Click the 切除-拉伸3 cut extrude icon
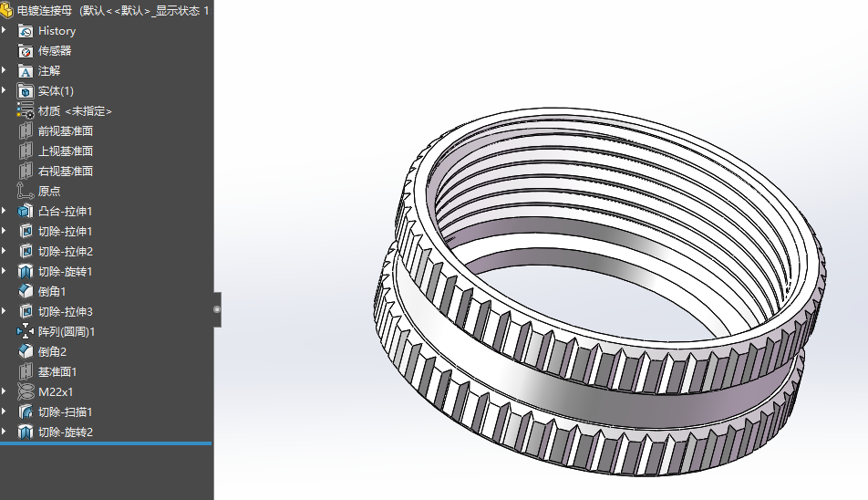The image size is (868, 500). pos(26,312)
